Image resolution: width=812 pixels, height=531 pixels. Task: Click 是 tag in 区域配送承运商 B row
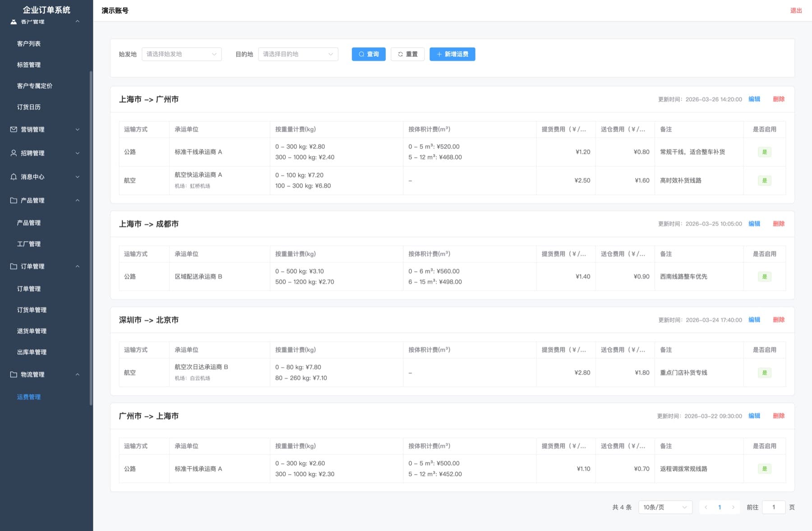(765, 277)
